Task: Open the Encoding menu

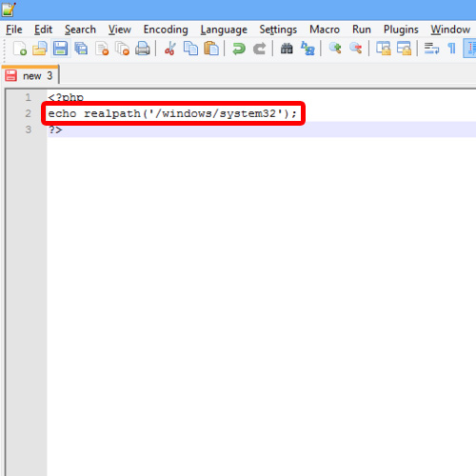Action: tap(166, 30)
